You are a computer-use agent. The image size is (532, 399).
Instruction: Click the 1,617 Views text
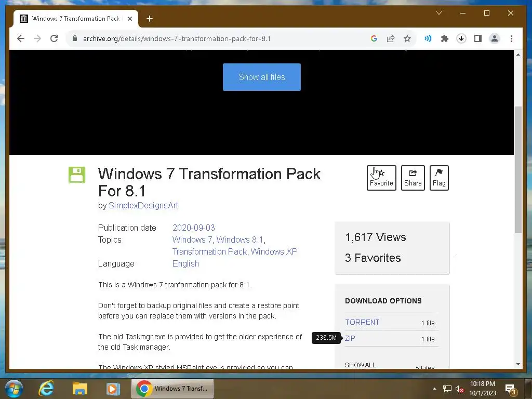375,237
